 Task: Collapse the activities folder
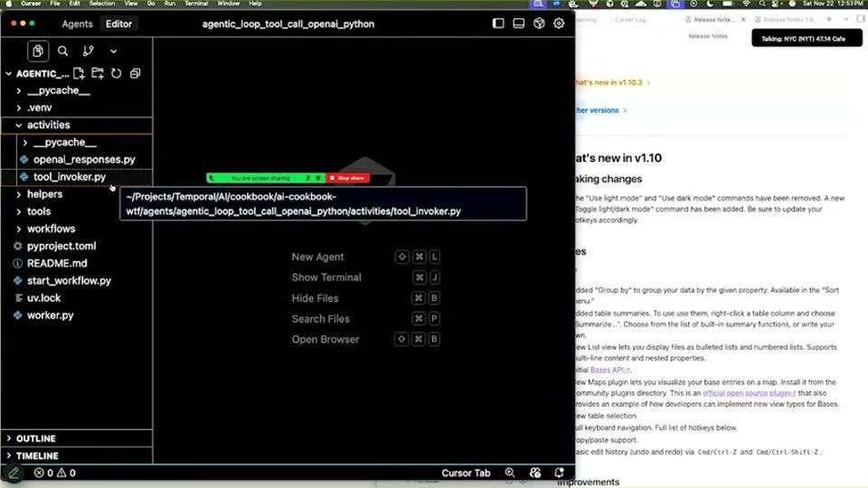click(x=48, y=125)
